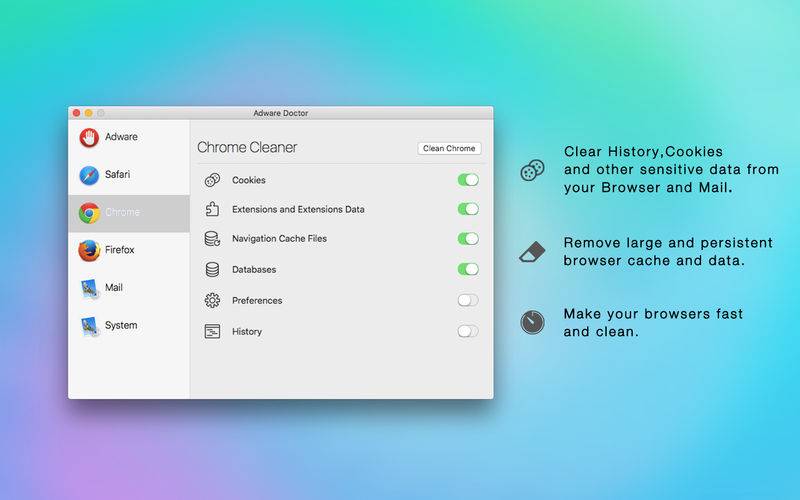Switch to the Safari section label

point(117,174)
